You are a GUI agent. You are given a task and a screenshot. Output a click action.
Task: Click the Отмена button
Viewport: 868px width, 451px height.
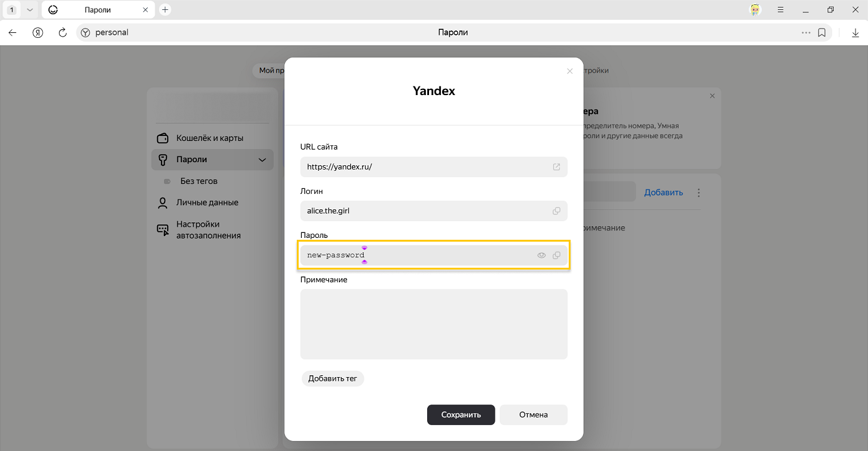point(533,414)
